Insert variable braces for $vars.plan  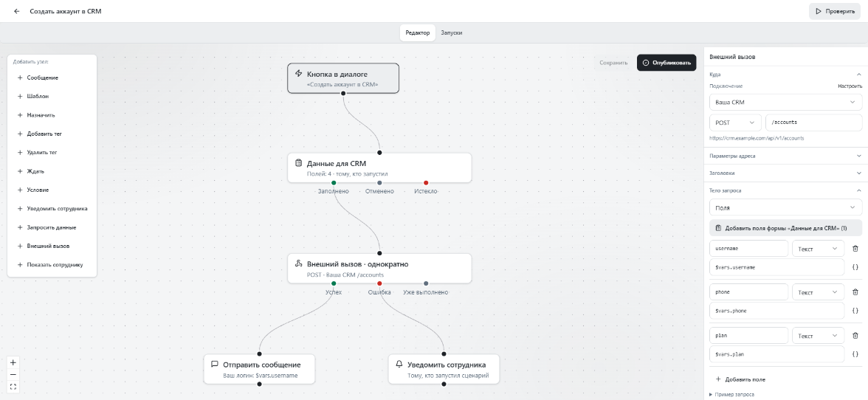(x=855, y=354)
